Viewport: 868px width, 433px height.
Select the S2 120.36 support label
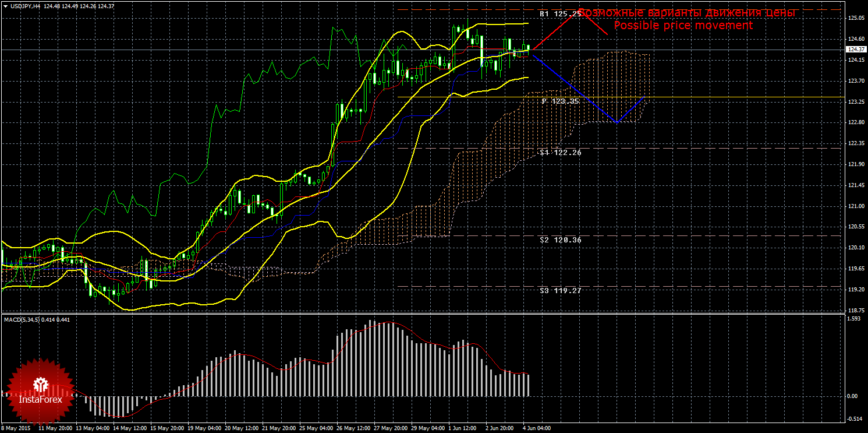point(560,240)
